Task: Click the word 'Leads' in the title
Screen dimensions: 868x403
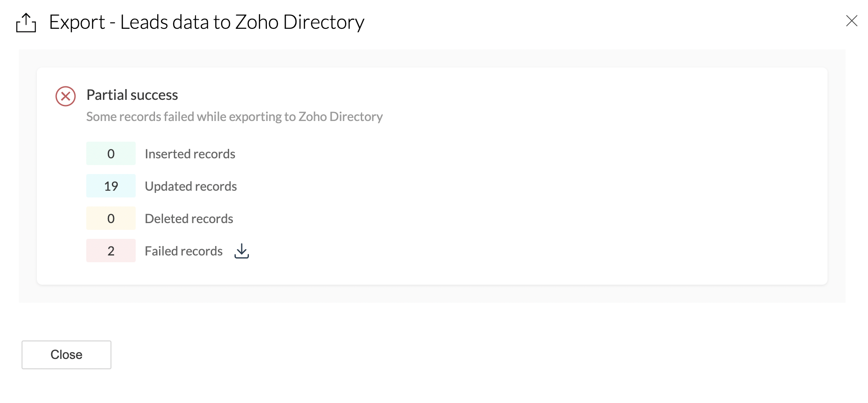Action: click(x=144, y=22)
